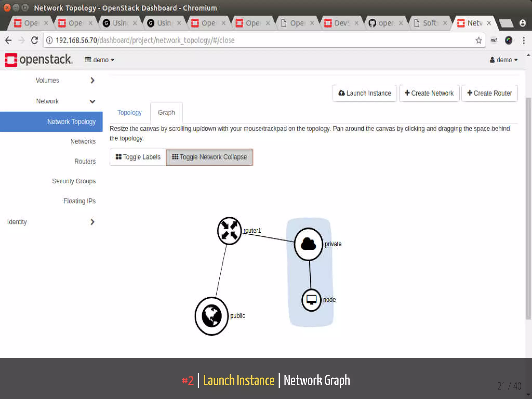Click the OpenStack logo
532x399 pixels.
coord(38,60)
